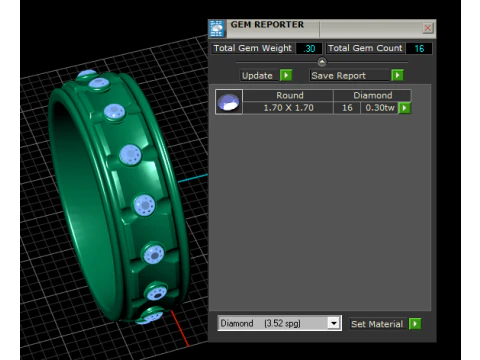Click the green arrow next to Save Report
Viewport: 480px width, 360px height.
point(397,75)
